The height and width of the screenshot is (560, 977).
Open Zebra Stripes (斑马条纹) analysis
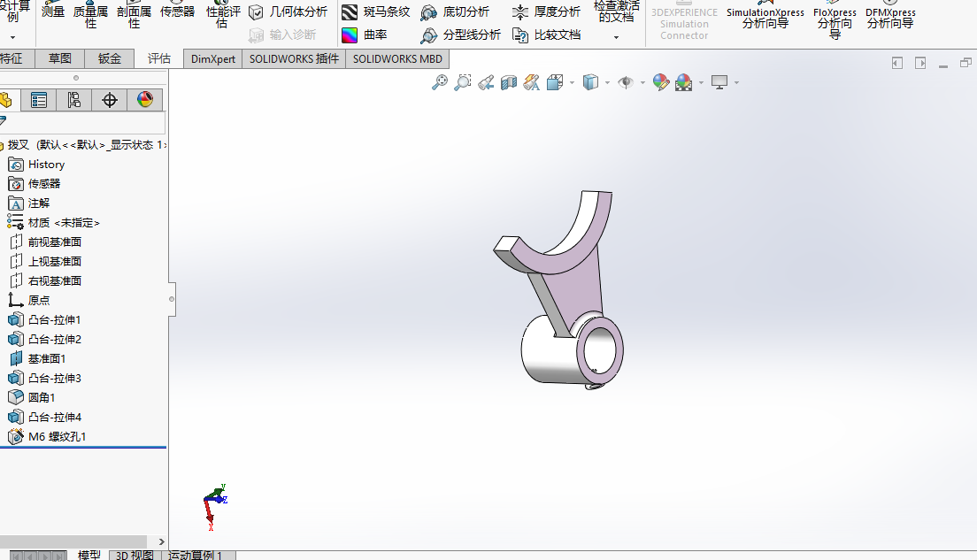pos(376,12)
